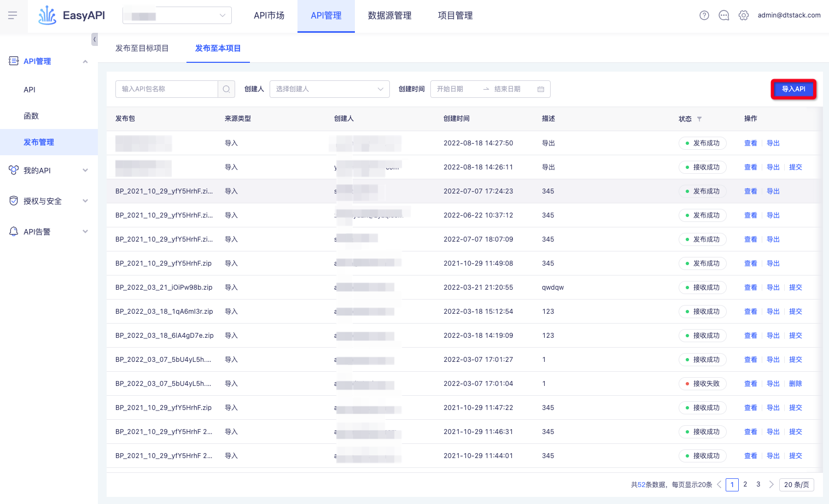Image resolution: width=829 pixels, height=504 pixels.
Task: Go to next page arrow
Action: [x=772, y=484]
